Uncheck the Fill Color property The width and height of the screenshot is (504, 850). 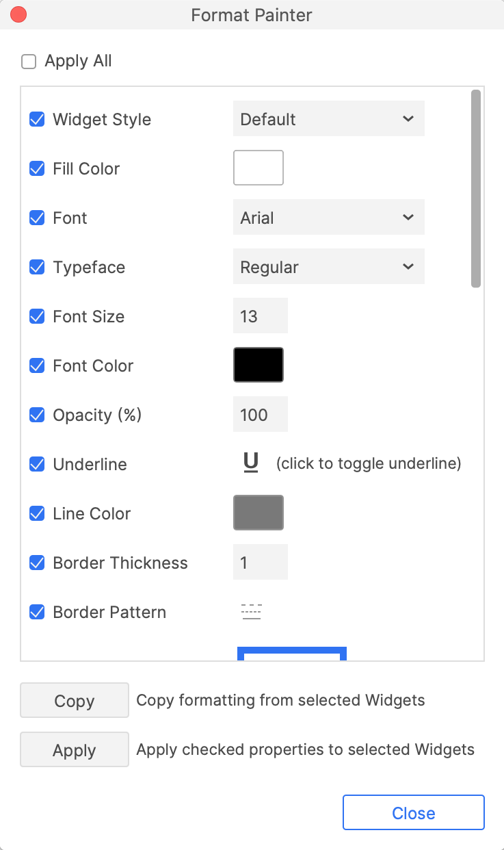click(x=36, y=168)
